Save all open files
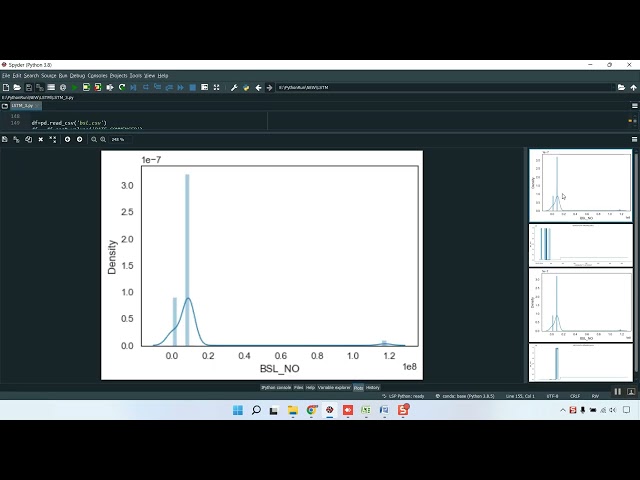This screenshot has width=640, height=480. point(40,87)
